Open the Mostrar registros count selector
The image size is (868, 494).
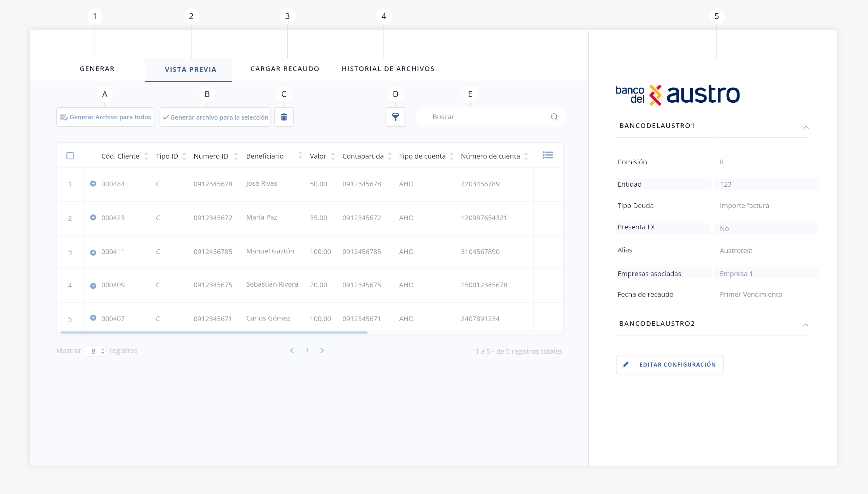[95, 351]
